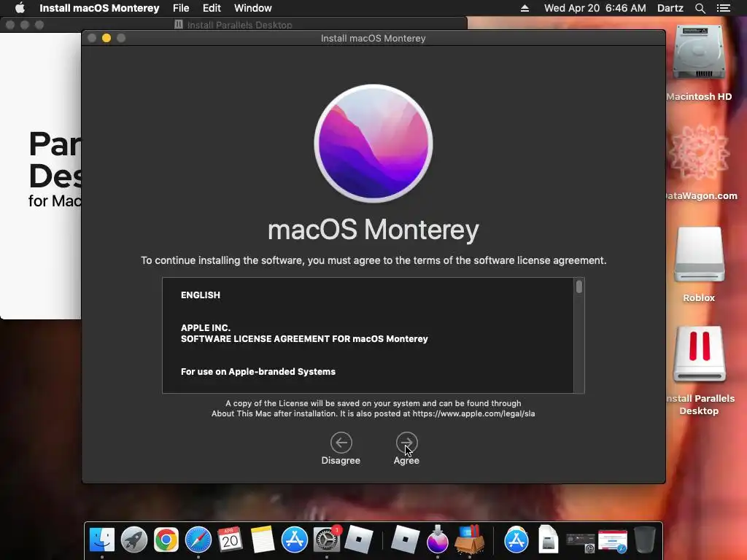Click the Disagree arrow button
747x560 pixels.
pyautogui.click(x=341, y=443)
